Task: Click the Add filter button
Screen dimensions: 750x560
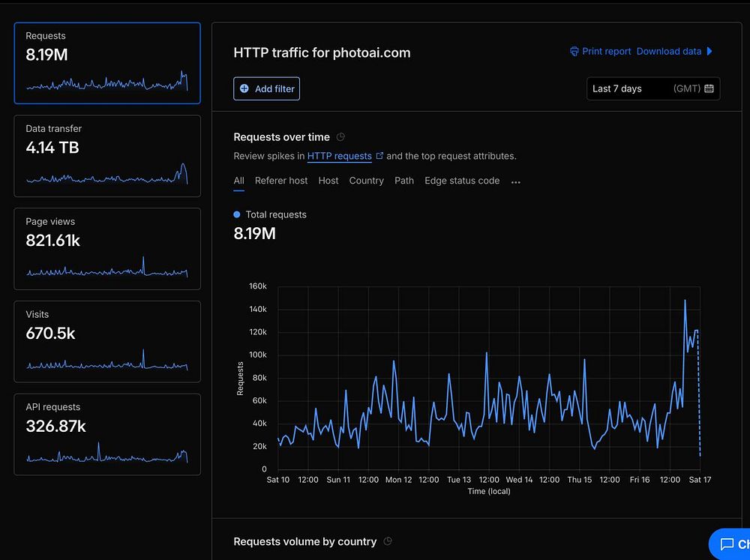Action: tap(267, 88)
